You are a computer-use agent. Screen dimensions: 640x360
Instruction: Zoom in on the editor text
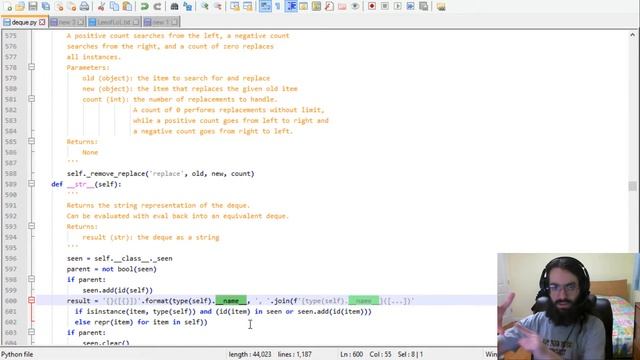[x=204, y=6]
